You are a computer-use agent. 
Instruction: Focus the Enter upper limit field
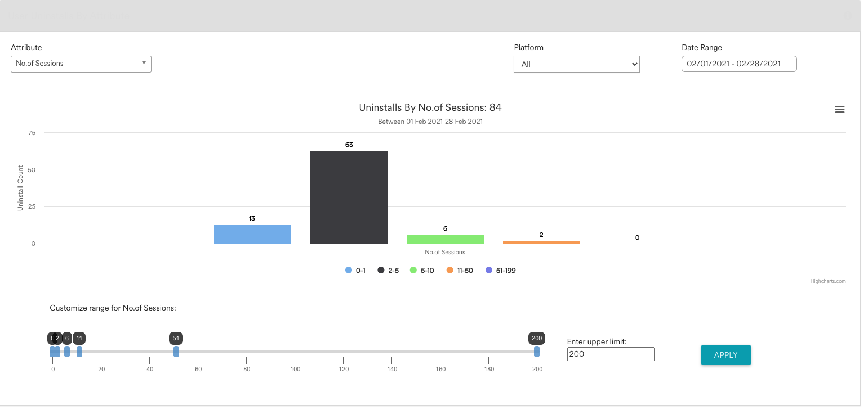(610, 354)
